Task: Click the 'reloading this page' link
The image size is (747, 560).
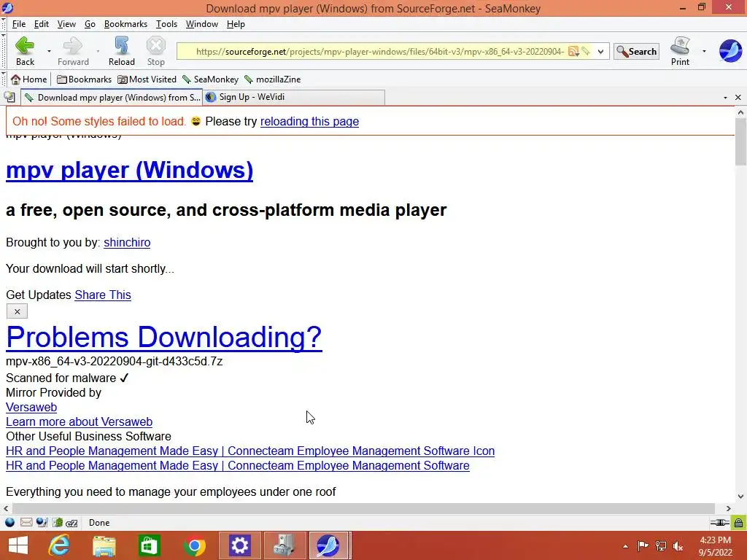Action: [309, 122]
